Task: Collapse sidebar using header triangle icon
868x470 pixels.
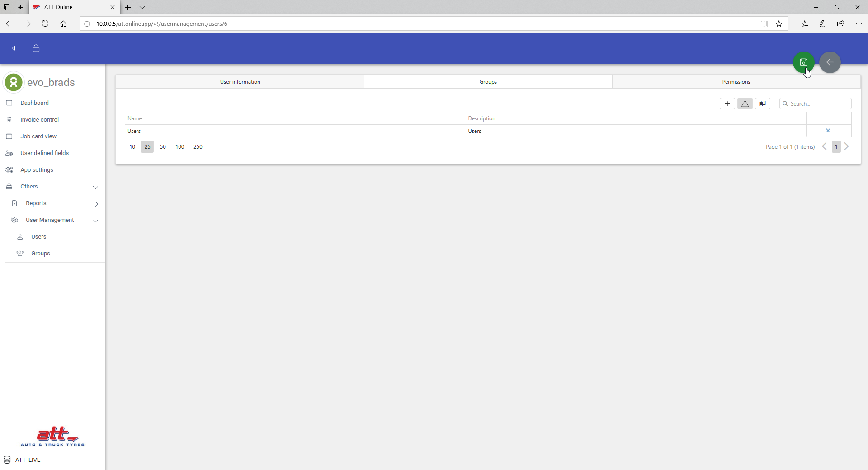Action: coord(14,48)
